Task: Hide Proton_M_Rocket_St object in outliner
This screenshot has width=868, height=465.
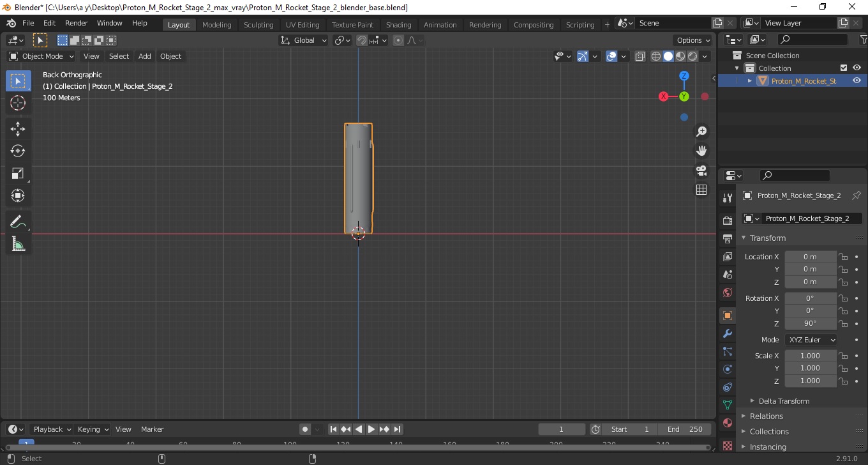Action: point(857,80)
